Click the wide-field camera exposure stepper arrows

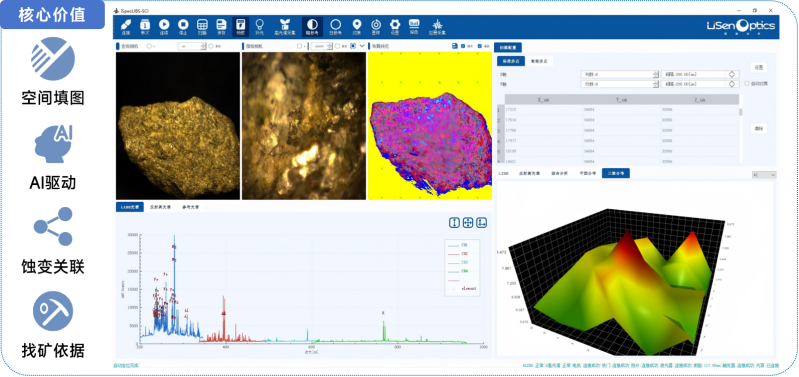point(203,46)
